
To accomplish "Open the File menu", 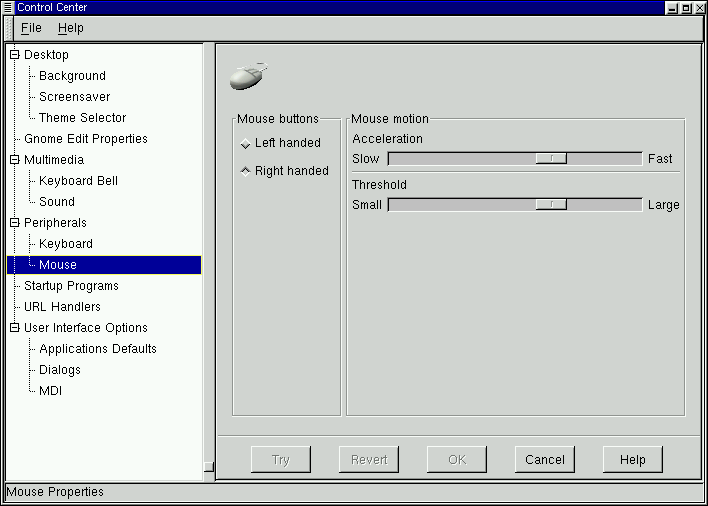I will tap(31, 28).
